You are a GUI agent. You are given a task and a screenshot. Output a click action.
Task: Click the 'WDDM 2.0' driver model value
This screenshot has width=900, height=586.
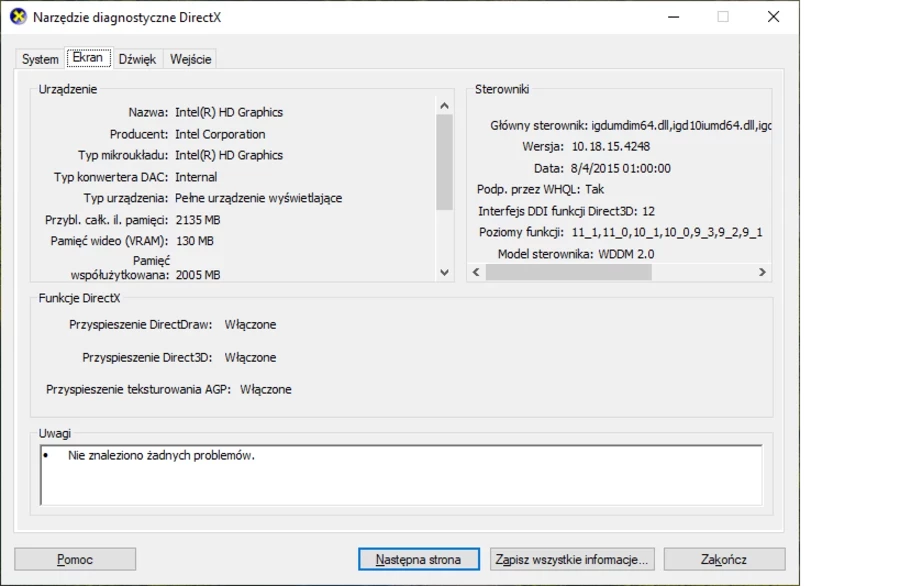(x=626, y=254)
